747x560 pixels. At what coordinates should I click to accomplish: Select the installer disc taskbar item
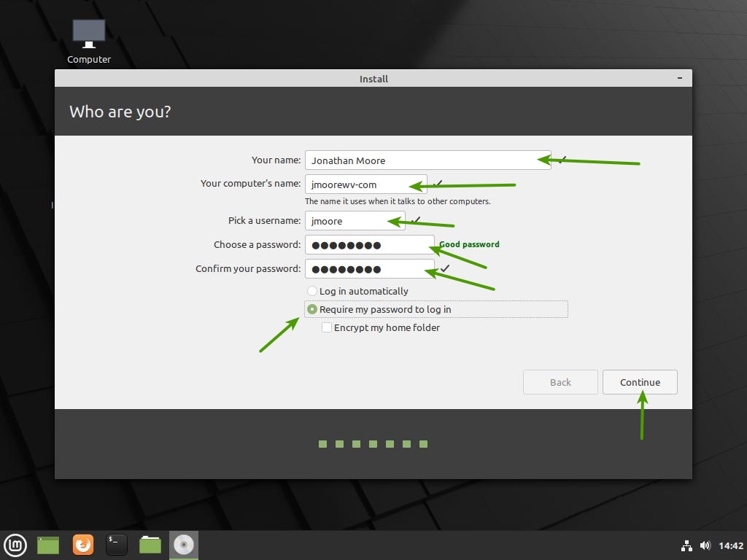pyautogui.click(x=184, y=545)
